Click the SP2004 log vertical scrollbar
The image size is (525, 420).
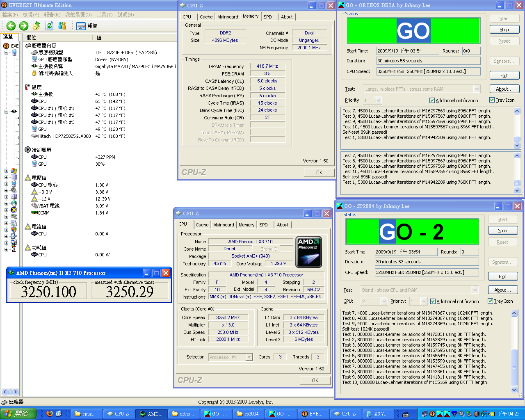(514, 352)
